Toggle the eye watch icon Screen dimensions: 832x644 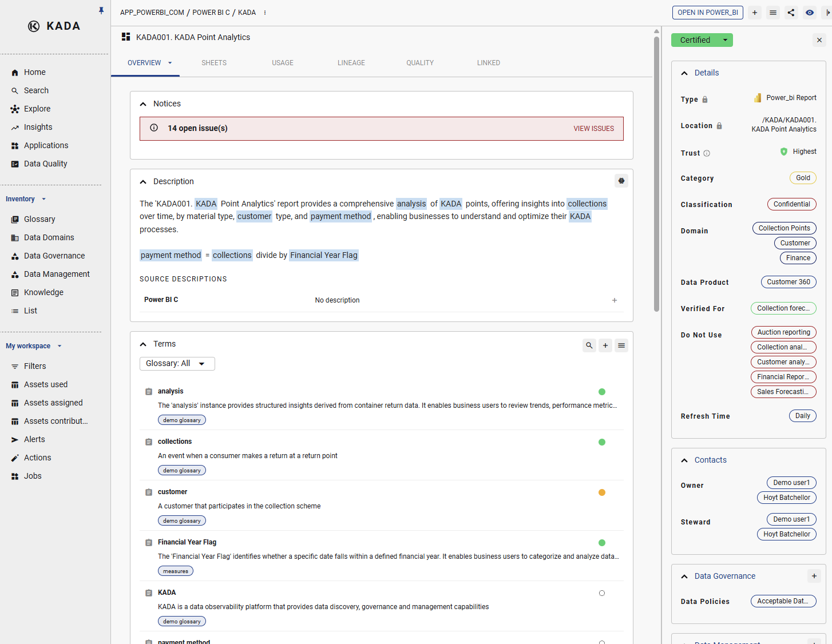point(810,13)
